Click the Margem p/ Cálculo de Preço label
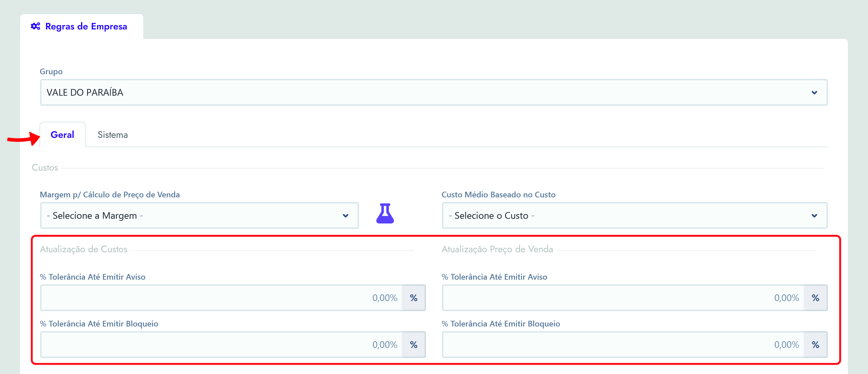 tap(110, 195)
